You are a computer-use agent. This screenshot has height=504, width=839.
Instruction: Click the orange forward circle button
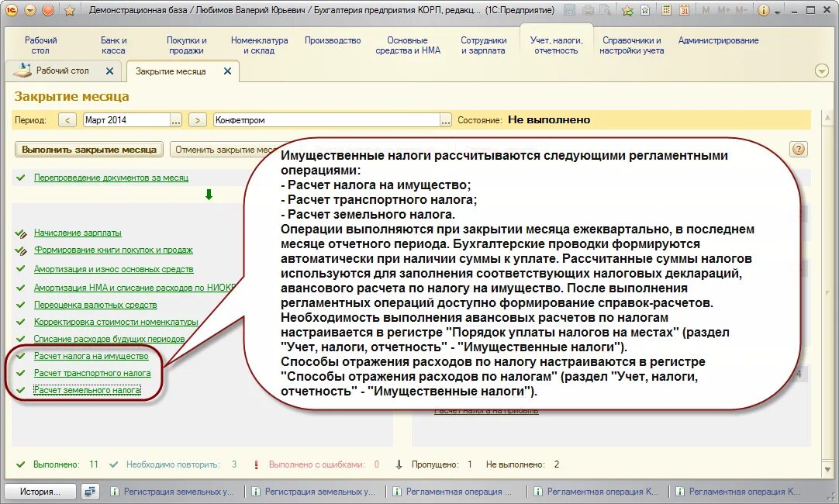coord(48,10)
